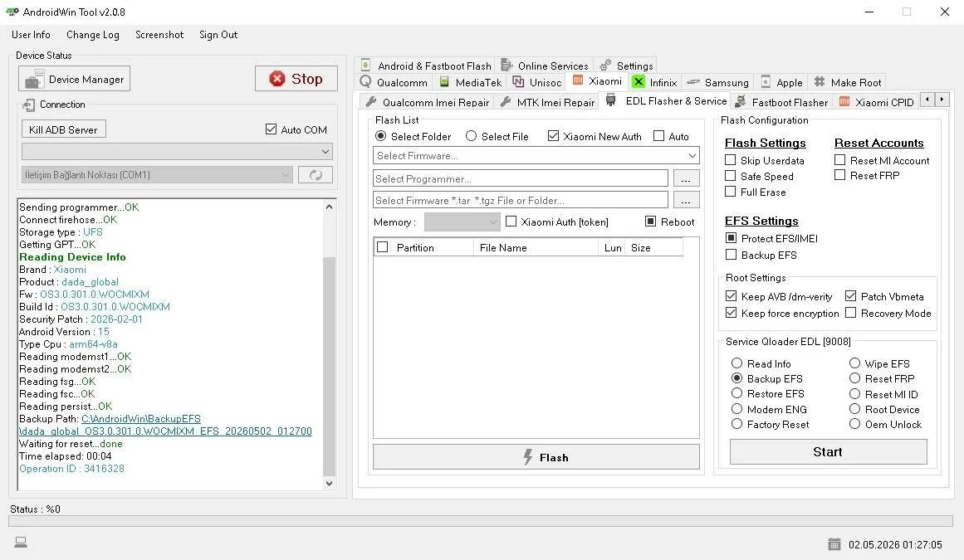Open the Fastboot Flasher tab
Viewport: 964px width, 560px height.
781,102
